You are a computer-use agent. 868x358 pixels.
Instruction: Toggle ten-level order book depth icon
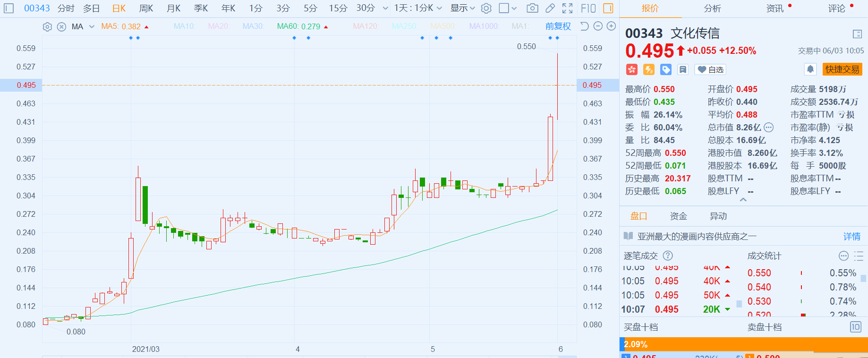pyautogui.click(x=856, y=327)
